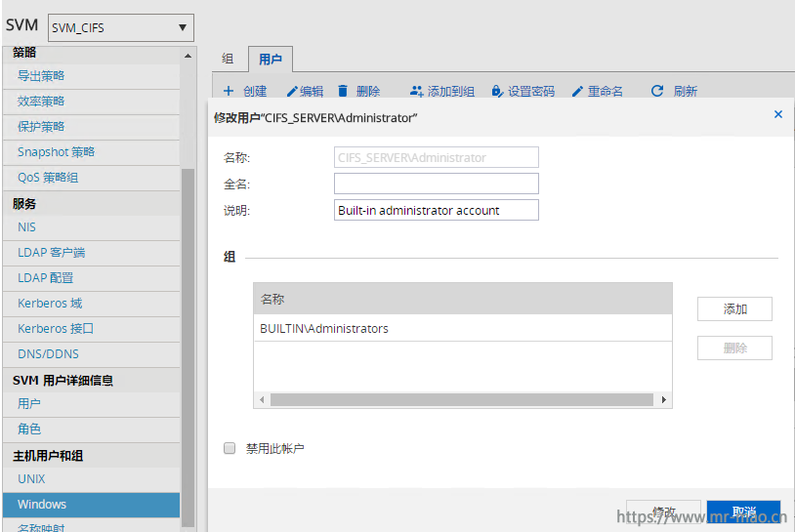Image resolution: width=795 pixels, height=532 pixels.
Task: Click the Edit pencil icon
Action: (x=292, y=91)
